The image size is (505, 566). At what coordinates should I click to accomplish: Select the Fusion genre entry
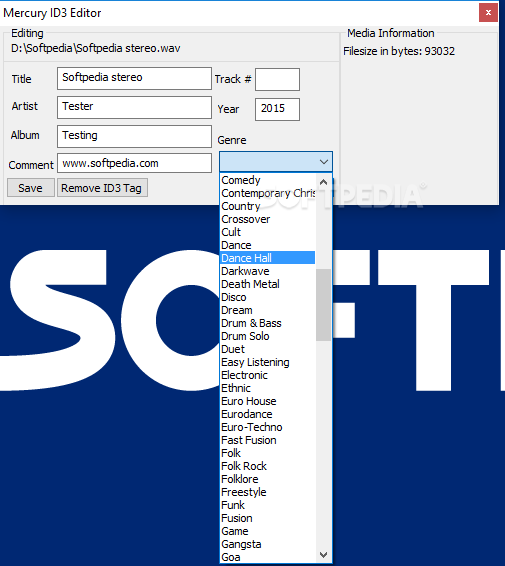pyautogui.click(x=268, y=518)
